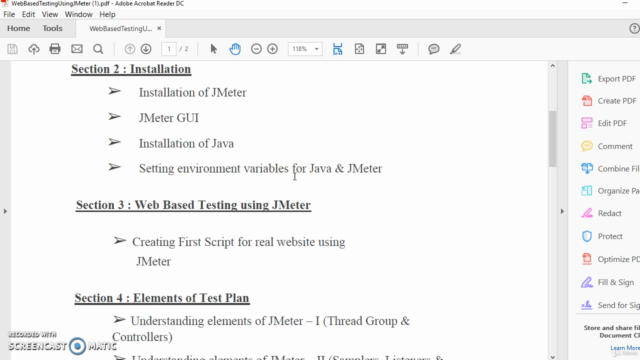Open Comment tool in right pane

607,146
